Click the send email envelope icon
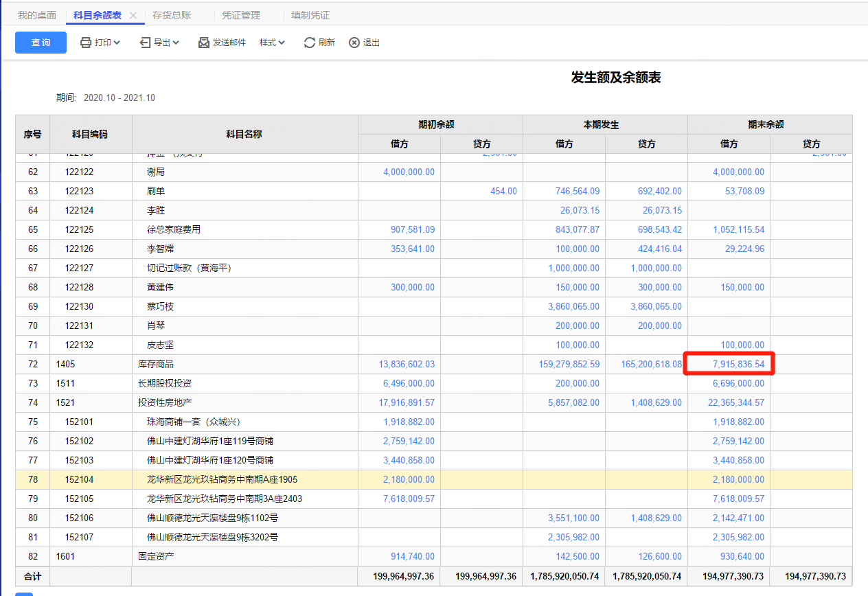Viewport: 868px width, 596px height. tap(204, 43)
